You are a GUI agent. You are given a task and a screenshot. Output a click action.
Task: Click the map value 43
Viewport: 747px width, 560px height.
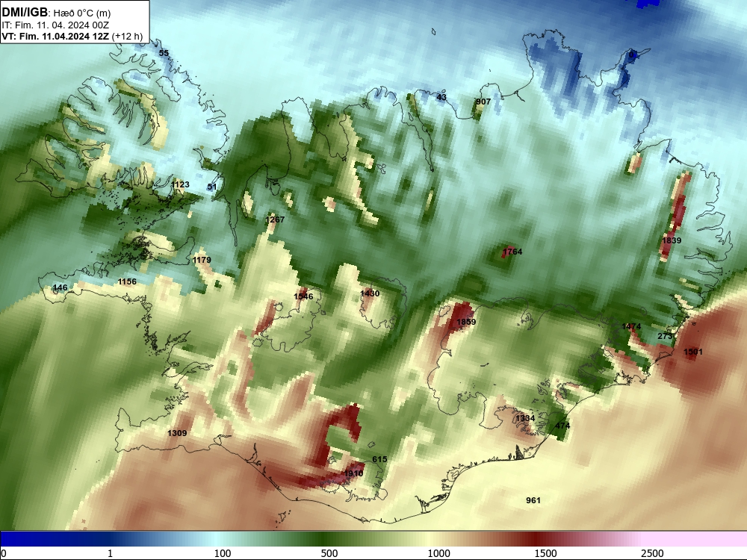[x=441, y=98]
